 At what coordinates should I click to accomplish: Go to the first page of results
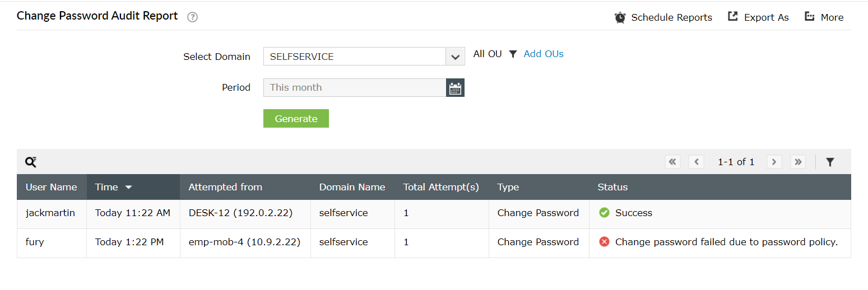click(672, 162)
